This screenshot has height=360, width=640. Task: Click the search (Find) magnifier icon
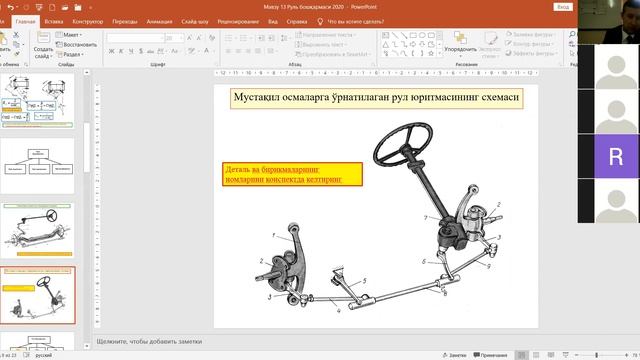(x=572, y=35)
